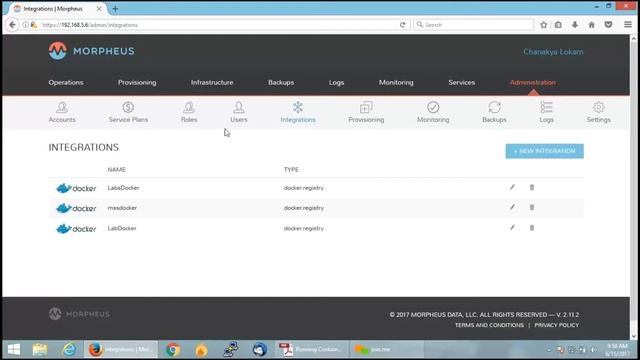
Task: Edit the LabsDocker integration
Action: click(512, 187)
